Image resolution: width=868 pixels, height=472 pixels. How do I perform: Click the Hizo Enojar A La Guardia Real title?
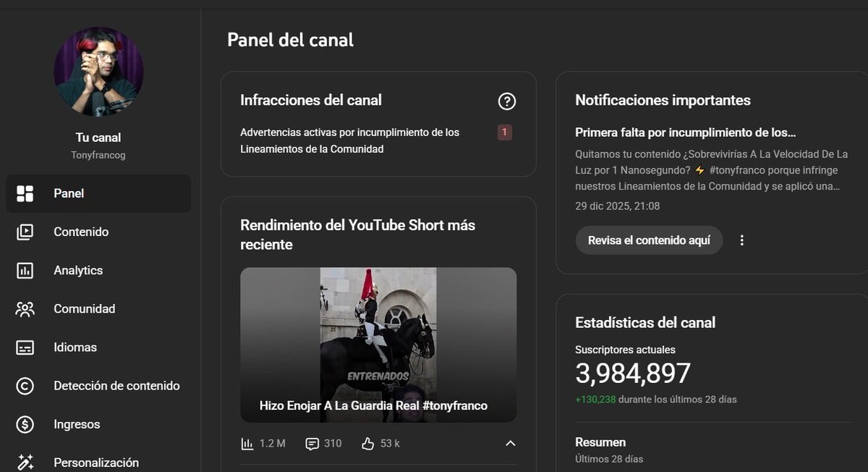pyautogui.click(x=373, y=405)
